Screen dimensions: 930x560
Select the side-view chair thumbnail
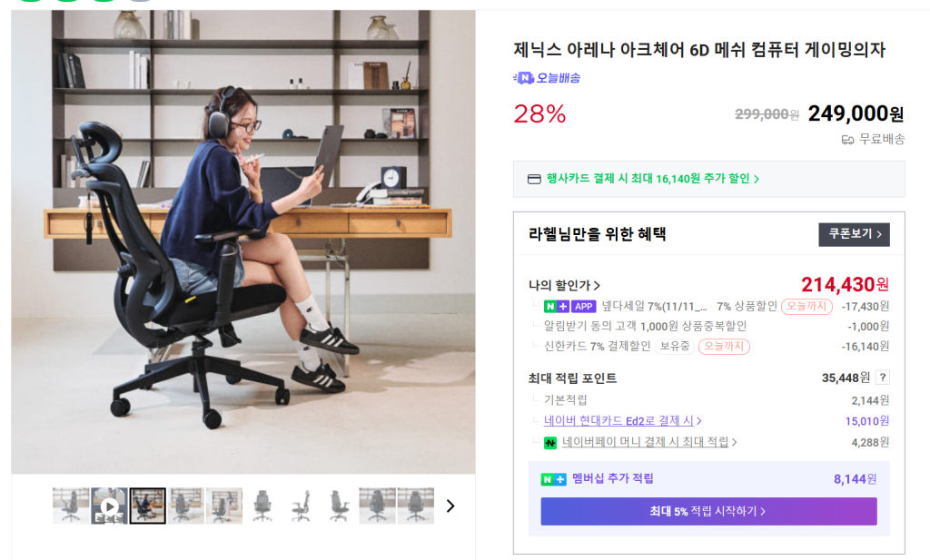click(x=301, y=506)
